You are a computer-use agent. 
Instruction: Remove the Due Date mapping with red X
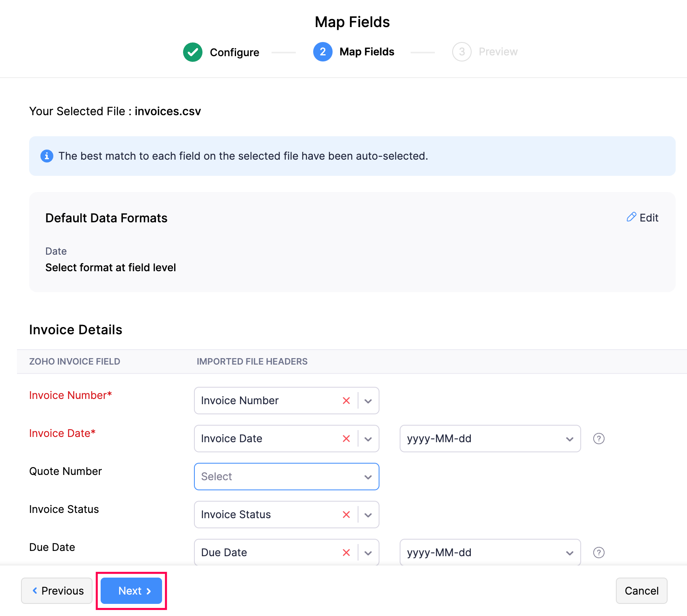[x=346, y=552]
